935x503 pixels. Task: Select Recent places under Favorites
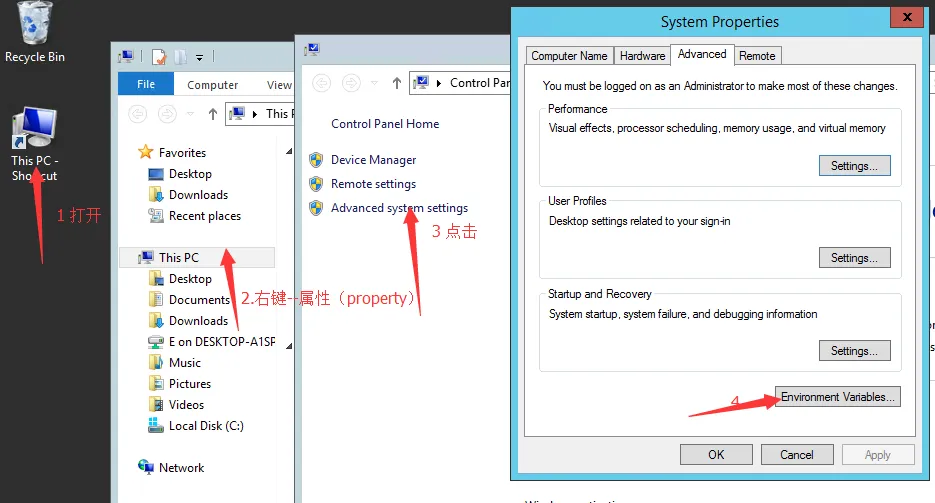click(204, 216)
